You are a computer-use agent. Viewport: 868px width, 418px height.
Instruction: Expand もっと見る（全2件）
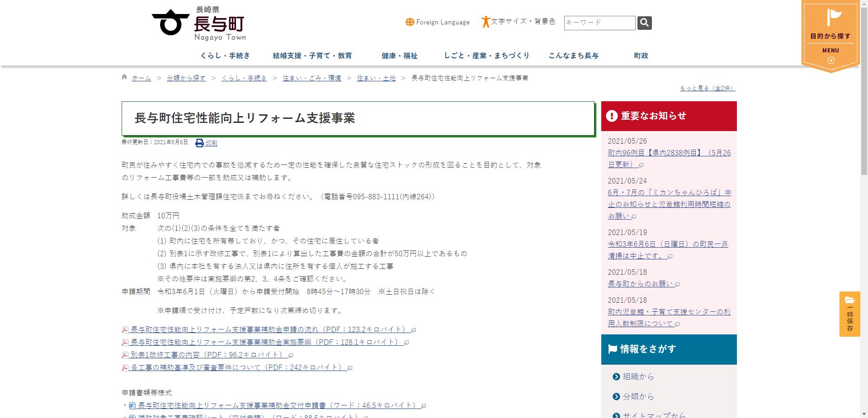(707, 88)
